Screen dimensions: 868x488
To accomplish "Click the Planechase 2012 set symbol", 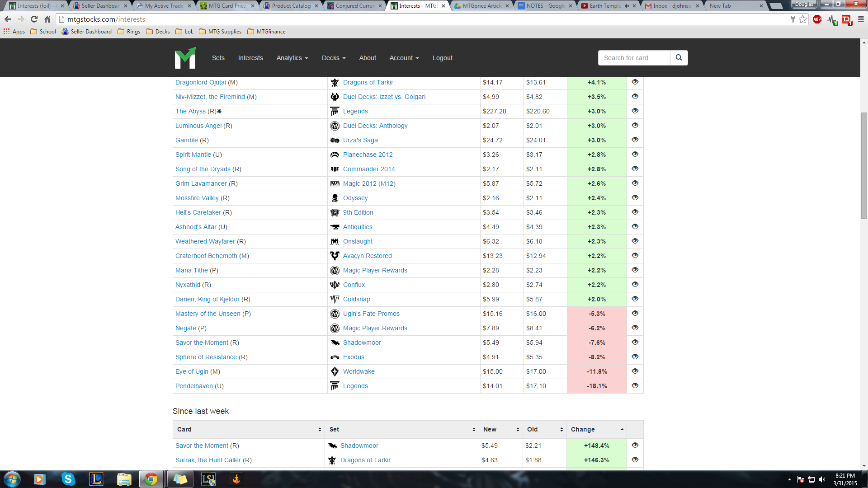I will (335, 155).
